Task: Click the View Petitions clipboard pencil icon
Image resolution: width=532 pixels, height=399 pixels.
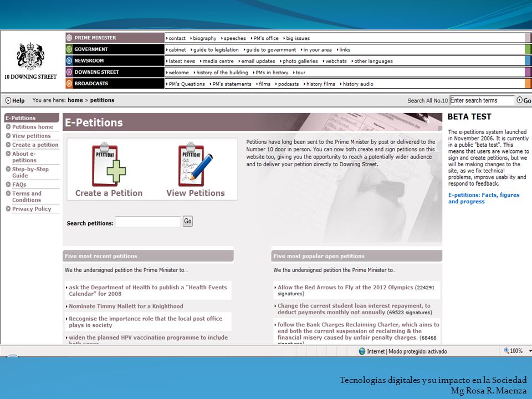Action: [195, 165]
